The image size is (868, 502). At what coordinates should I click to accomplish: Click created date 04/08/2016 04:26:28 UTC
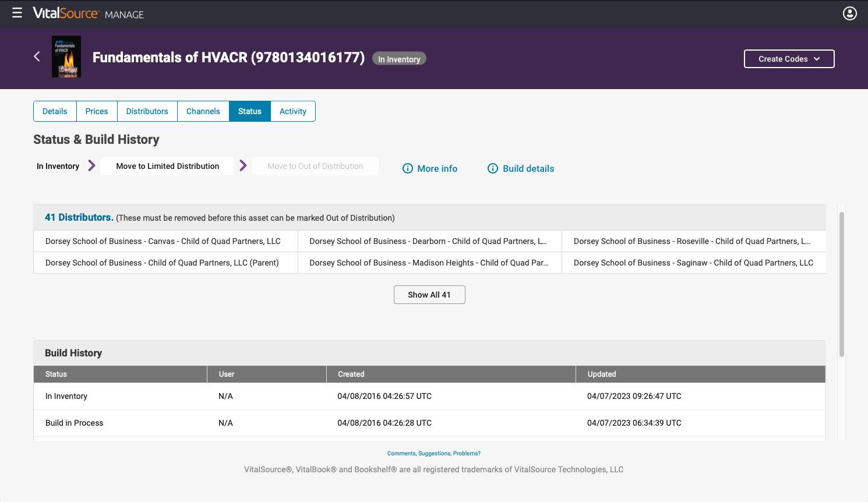pos(384,423)
